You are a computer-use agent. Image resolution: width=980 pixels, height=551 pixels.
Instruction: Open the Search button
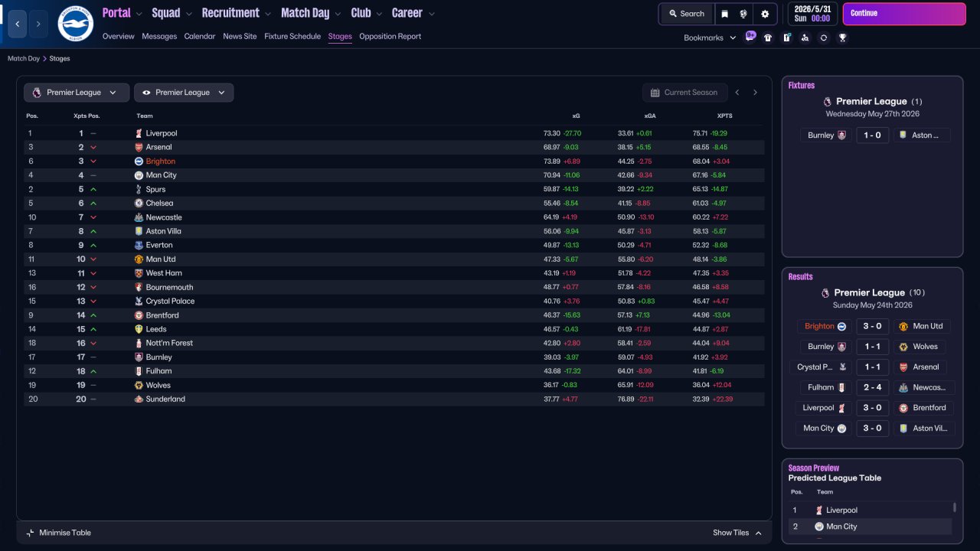686,14
